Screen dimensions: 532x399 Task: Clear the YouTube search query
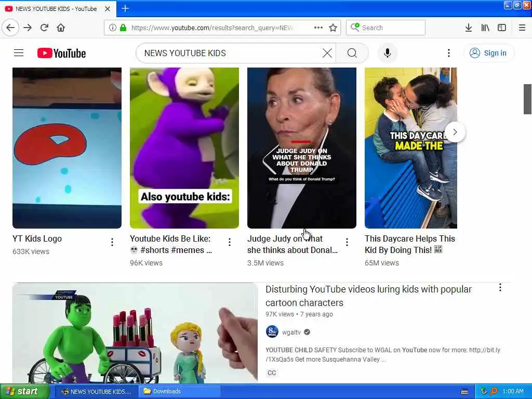(x=327, y=53)
